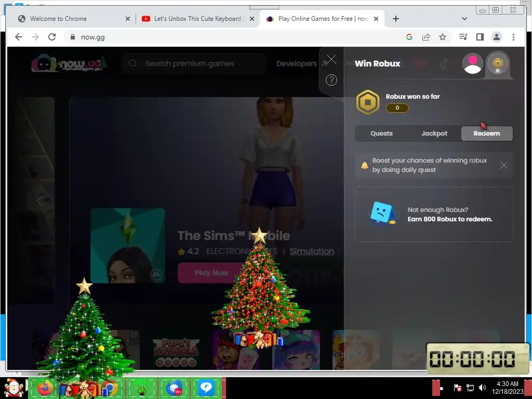Open the network tray icon
The image size is (532, 399).
pyautogui.click(x=470, y=388)
